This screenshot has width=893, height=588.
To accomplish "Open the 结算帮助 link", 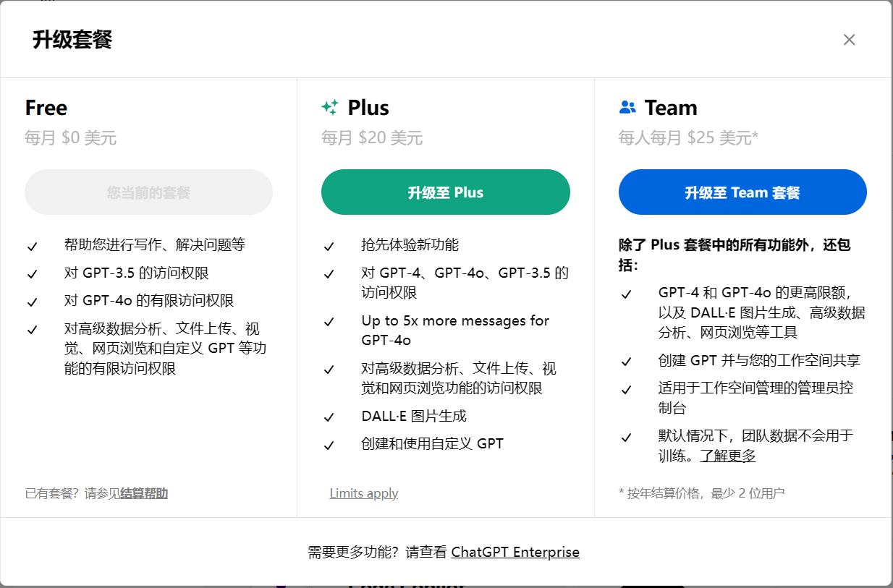I will [x=144, y=493].
